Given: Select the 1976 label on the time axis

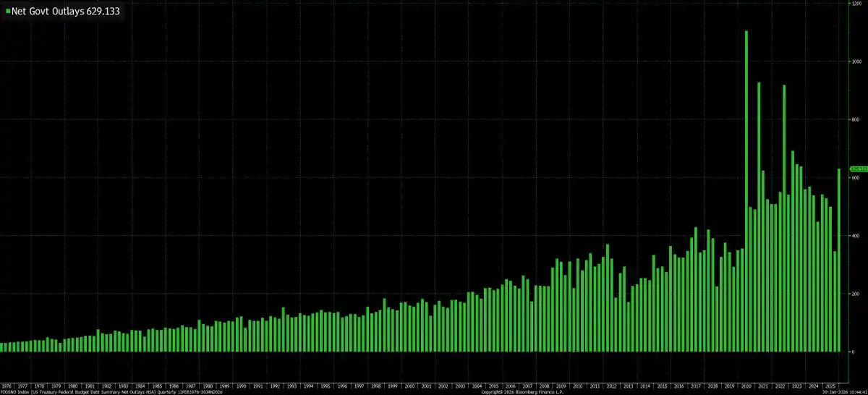Looking at the screenshot, I should (7, 386).
